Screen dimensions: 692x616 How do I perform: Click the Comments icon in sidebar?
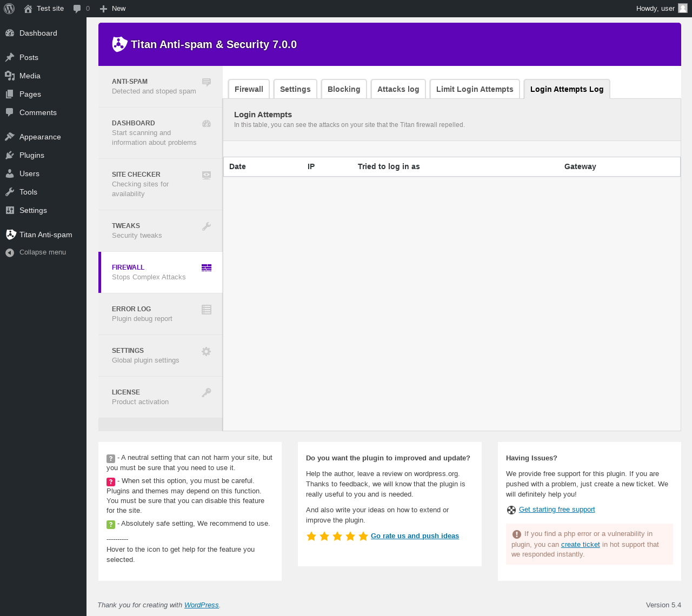click(10, 112)
